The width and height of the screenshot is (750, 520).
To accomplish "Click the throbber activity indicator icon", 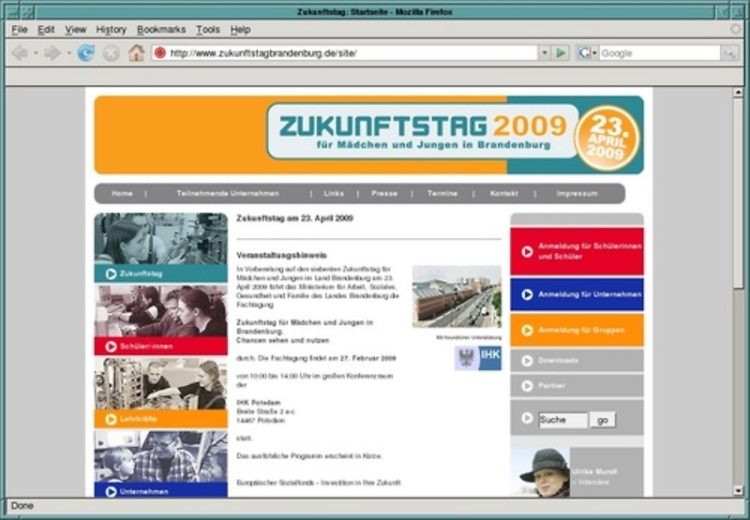I will point(736,29).
